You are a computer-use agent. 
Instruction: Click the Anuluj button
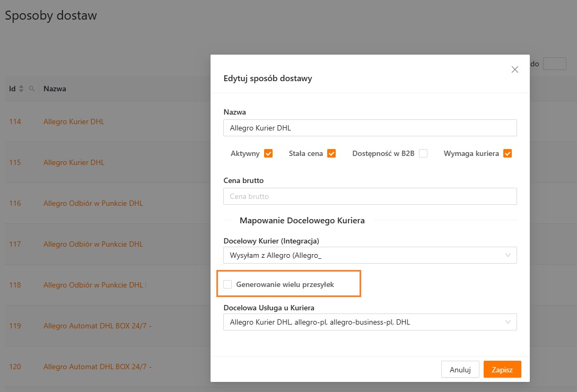click(x=460, y=369)
